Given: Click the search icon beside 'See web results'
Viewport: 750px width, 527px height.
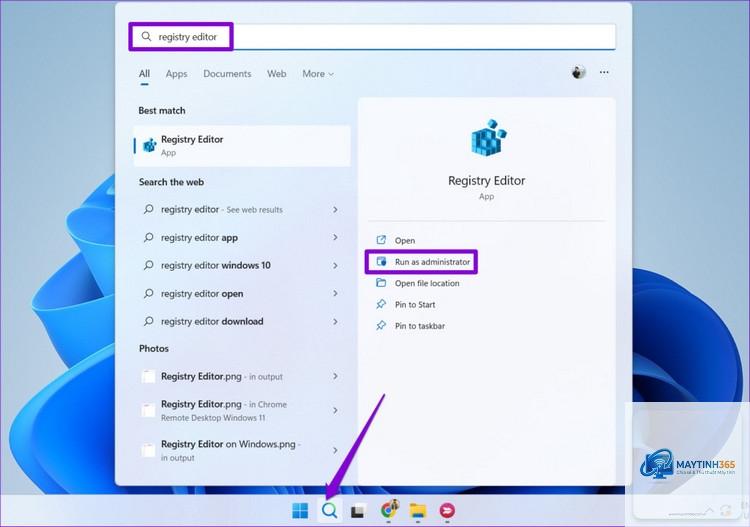Looking at the screenshot, I should click(x=149, y=209).
